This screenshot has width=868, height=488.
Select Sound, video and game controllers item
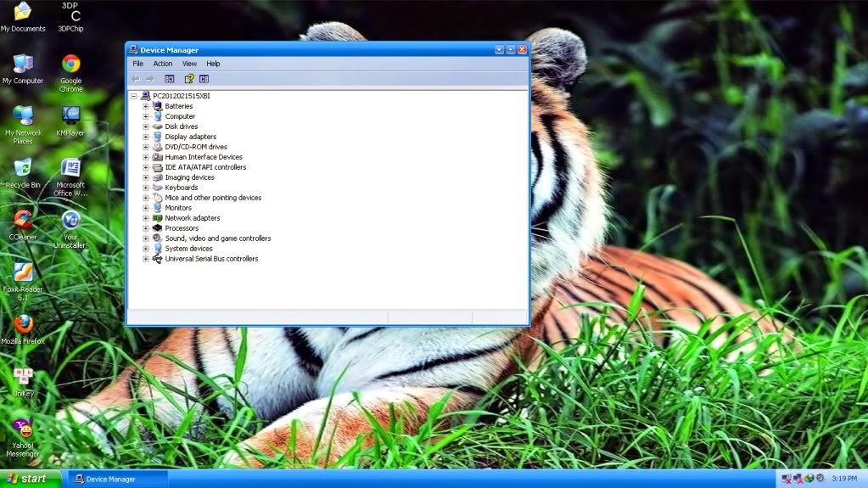click(217, 238)
